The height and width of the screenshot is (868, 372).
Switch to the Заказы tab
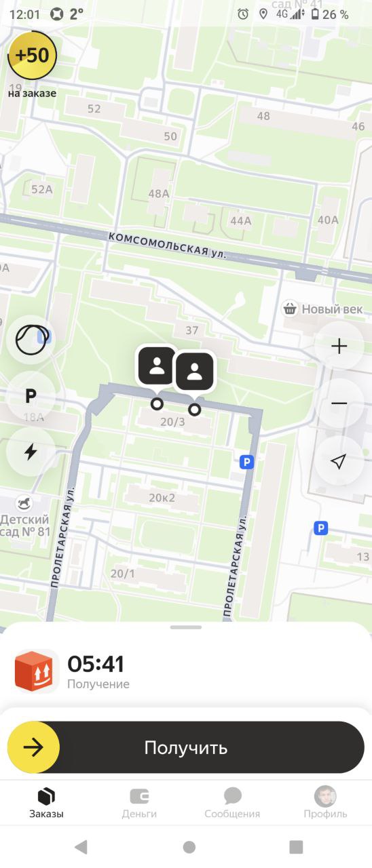(x=46, y=803)
